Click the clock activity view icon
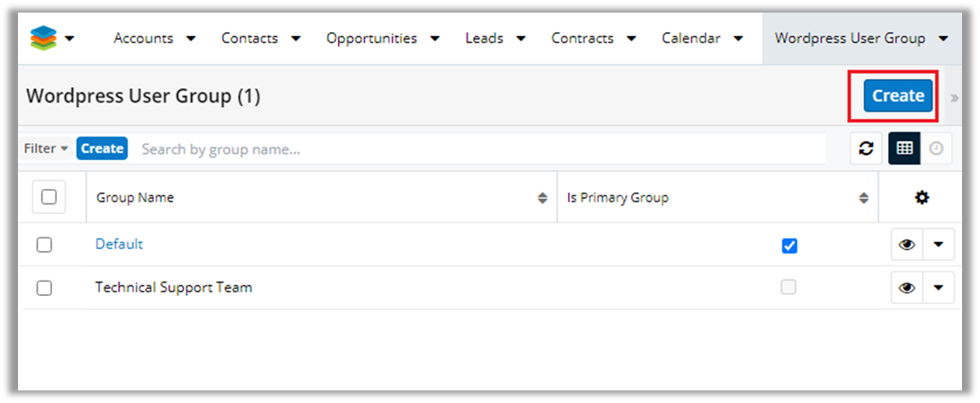Viewport: 980px width, 403px height. [936, 148]
